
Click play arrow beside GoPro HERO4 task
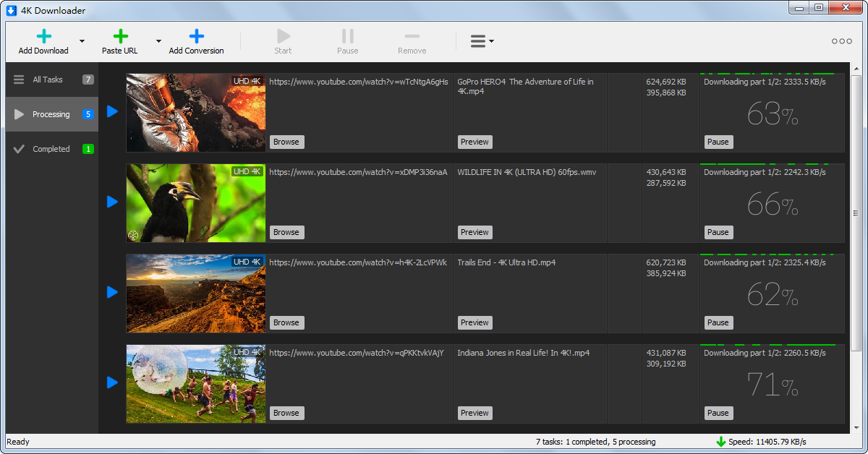click(112, 111)
